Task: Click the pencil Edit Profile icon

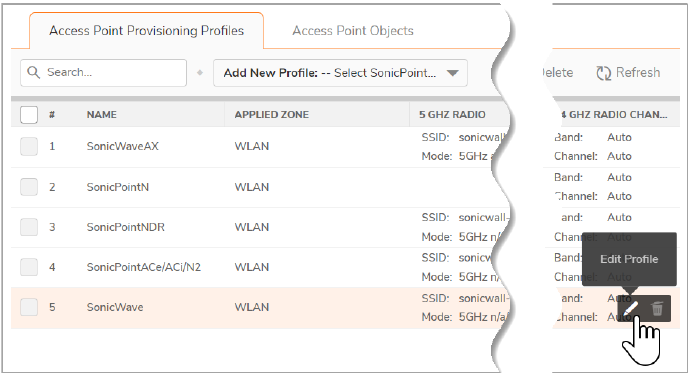Action: point(631,308)
